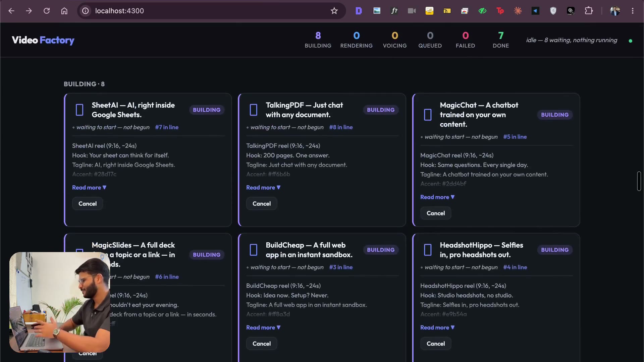Open the Extensions puzzle-piece menu
644x362 pixels.
coord(589,11)
